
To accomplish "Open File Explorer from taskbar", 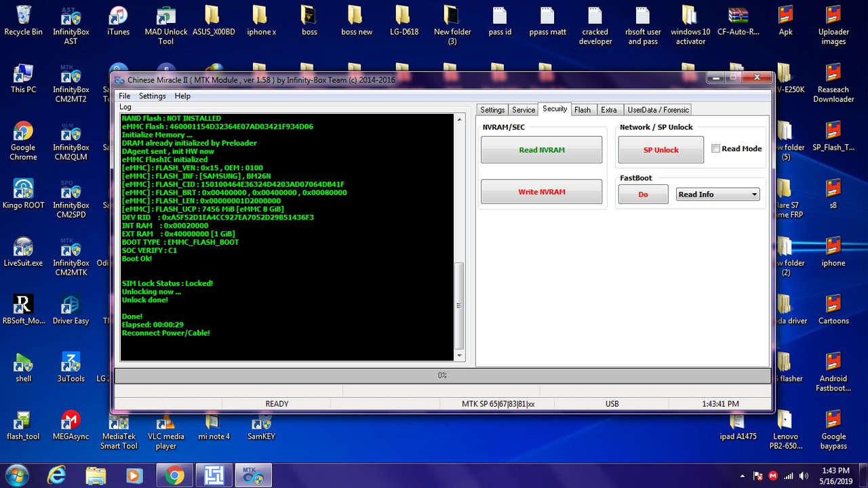I will [96, 476].
